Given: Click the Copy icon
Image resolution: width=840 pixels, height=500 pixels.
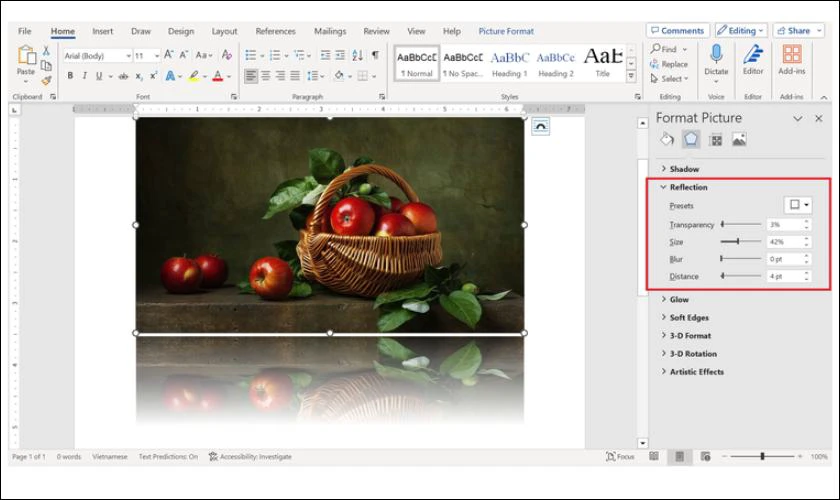Looking at the screenshot, I should coord(46,65).
